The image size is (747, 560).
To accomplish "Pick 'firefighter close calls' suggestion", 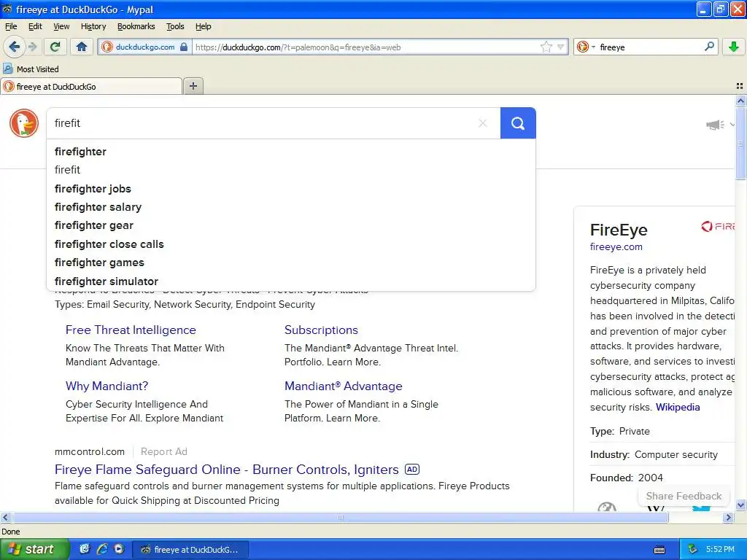I will pos(290,244).
